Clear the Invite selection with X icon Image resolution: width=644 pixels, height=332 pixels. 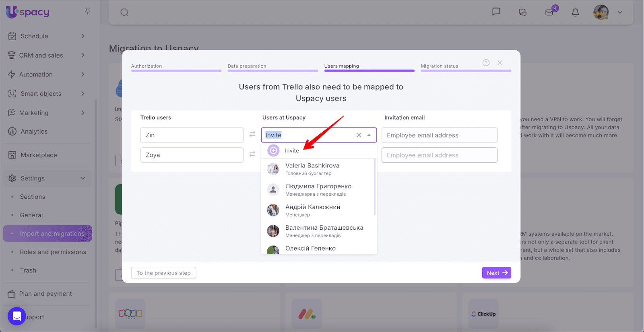coord(359,135)
